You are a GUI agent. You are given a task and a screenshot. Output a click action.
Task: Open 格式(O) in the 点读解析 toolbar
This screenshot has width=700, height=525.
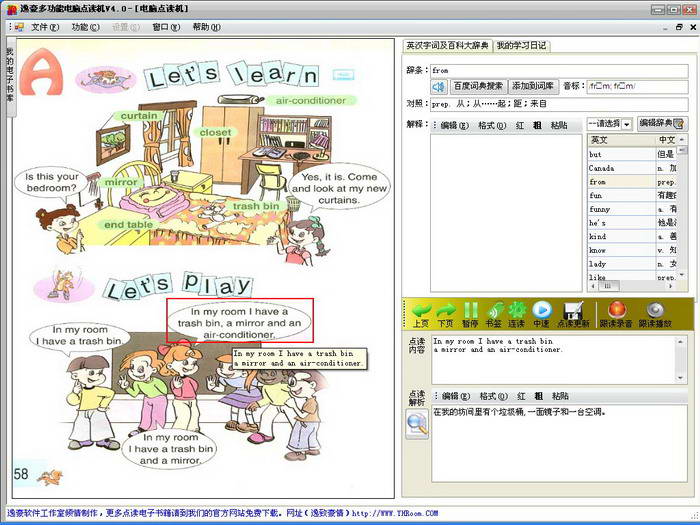[493, 396]
